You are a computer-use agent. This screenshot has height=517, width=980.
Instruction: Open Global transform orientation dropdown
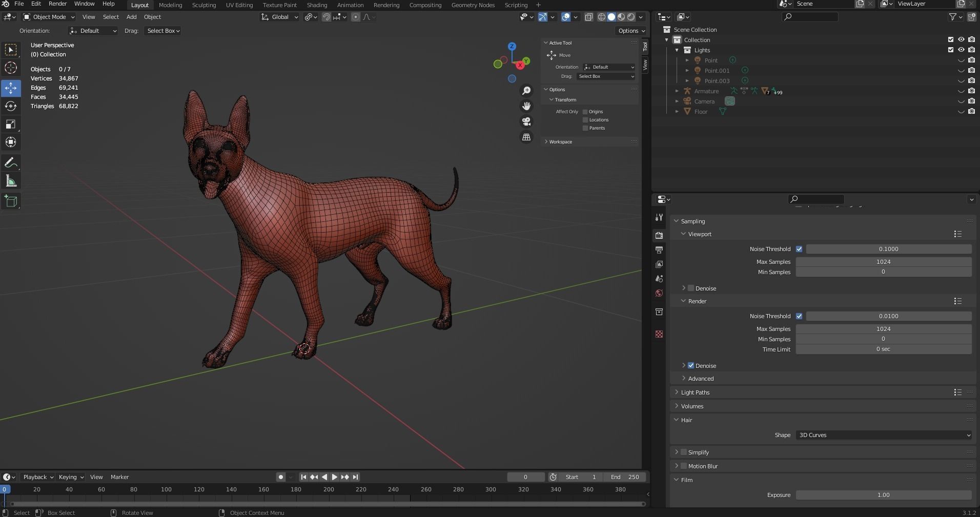pos(280,17)
